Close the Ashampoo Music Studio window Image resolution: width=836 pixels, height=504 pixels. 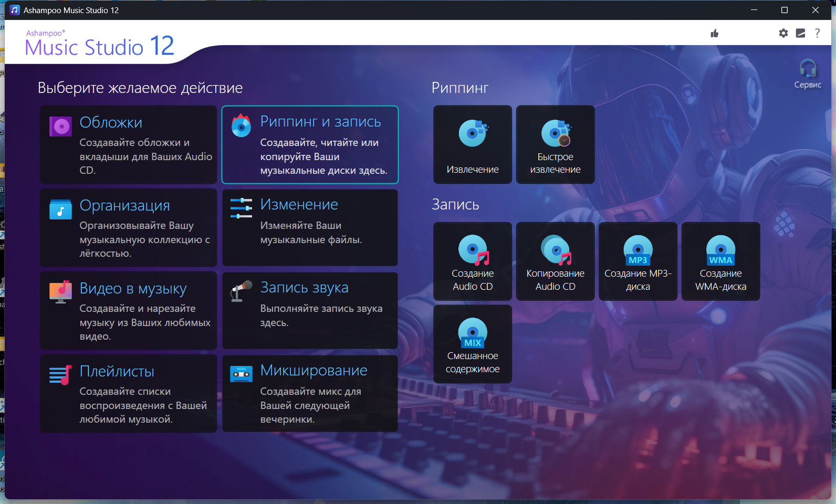pyautogui.click(x=816, y=10)
